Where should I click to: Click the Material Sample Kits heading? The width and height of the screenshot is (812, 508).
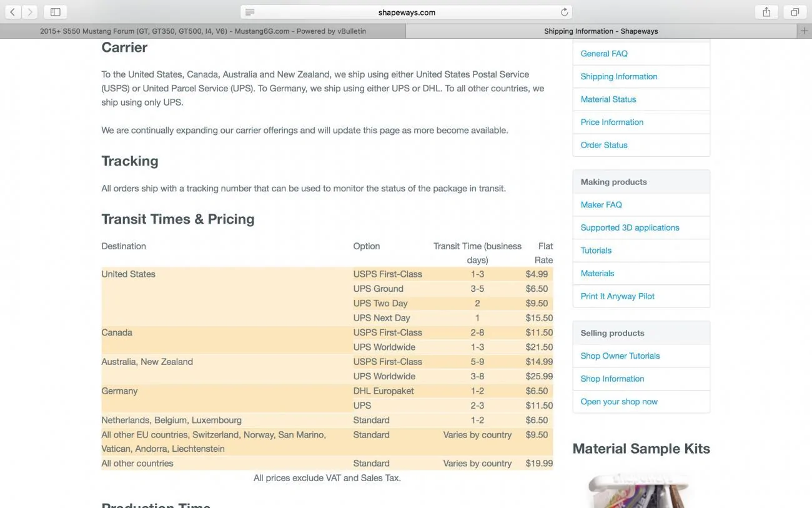(x=641, y=449)
